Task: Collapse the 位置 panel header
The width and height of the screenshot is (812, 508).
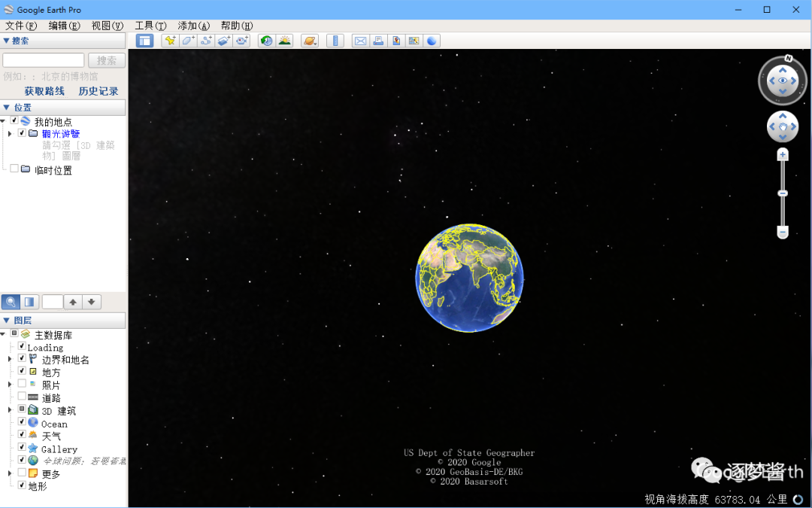Action: click(62, 108)
